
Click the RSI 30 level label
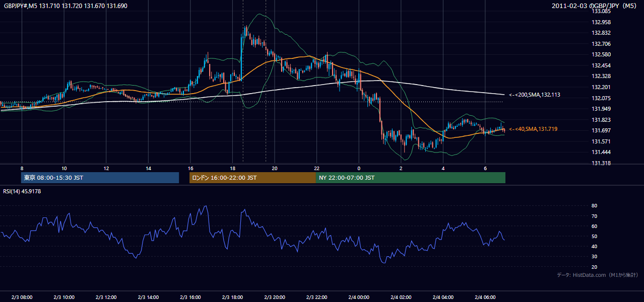coord(595,257)
